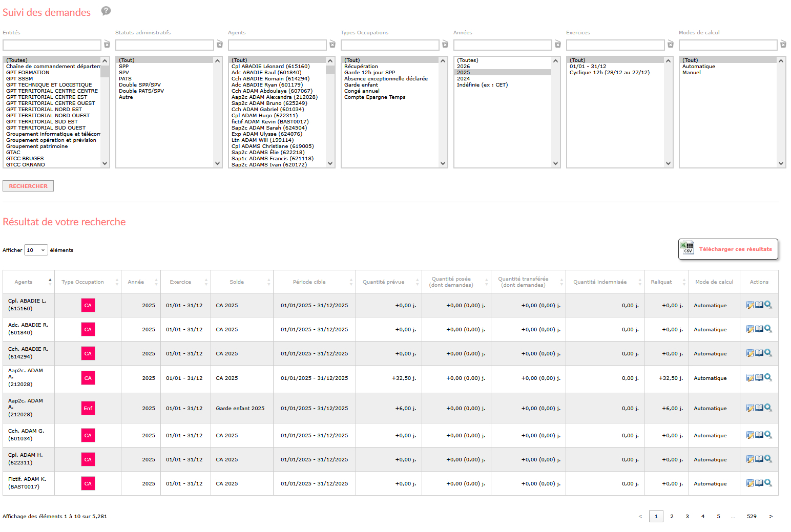The image size is (791, 532).
Task: Clear the Types Occupations filter trash icon
Action: (x=445, y=45)
